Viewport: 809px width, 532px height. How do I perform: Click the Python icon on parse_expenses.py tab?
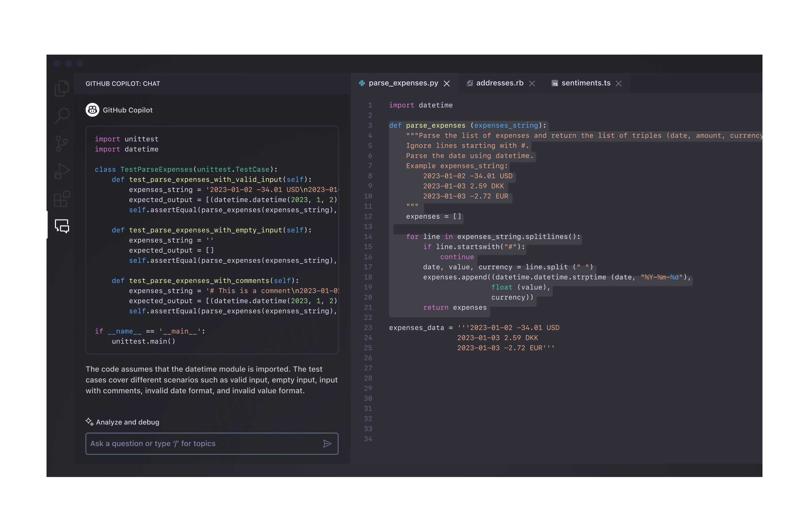[x=362, y=83]
